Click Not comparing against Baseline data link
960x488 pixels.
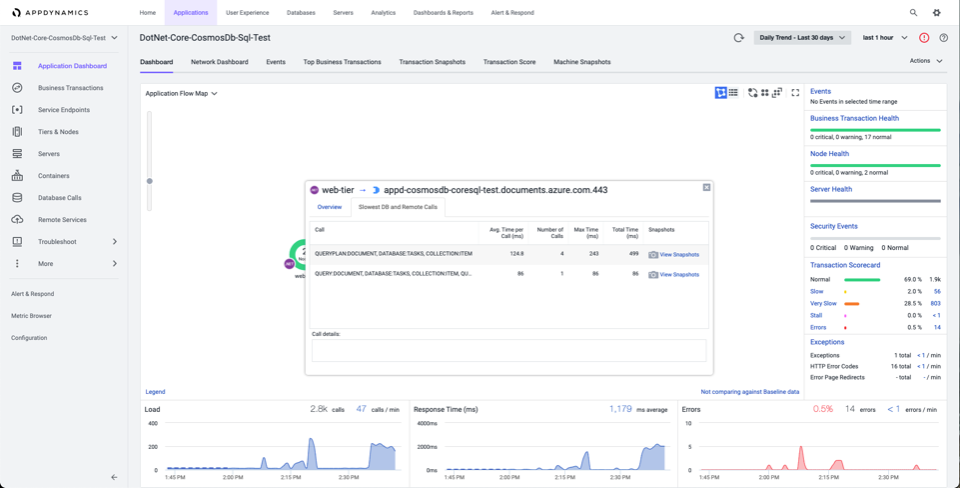pos(750,392)
